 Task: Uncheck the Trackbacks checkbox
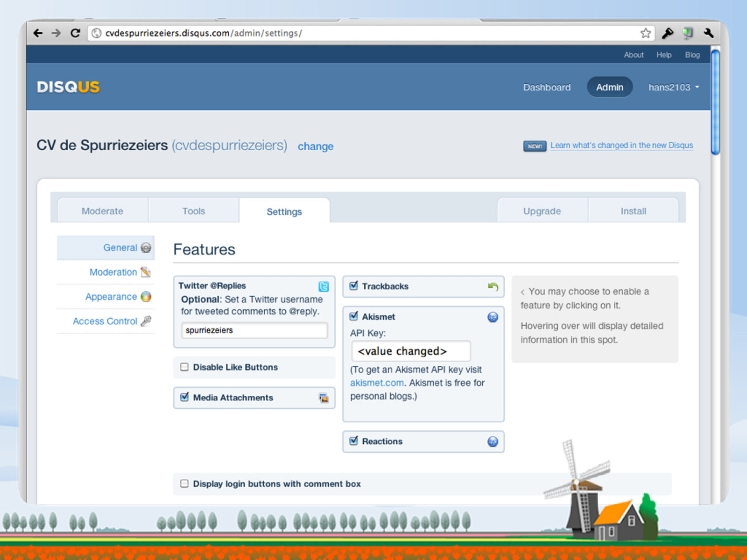[x=354, y=286]
